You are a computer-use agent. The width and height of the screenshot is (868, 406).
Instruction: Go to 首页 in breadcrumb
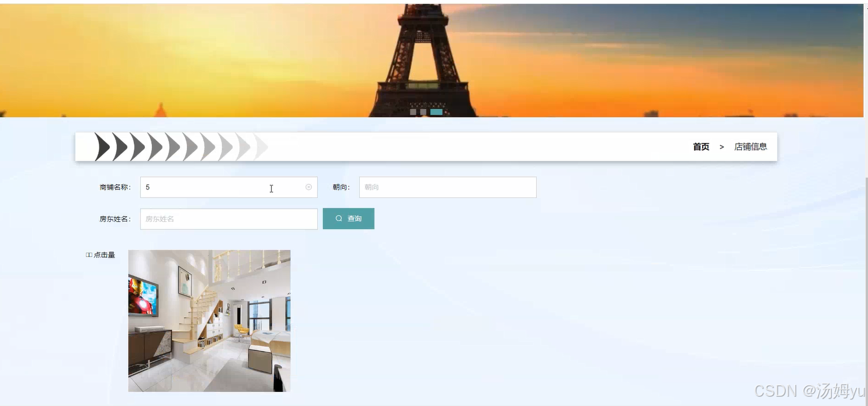point(701,147)
